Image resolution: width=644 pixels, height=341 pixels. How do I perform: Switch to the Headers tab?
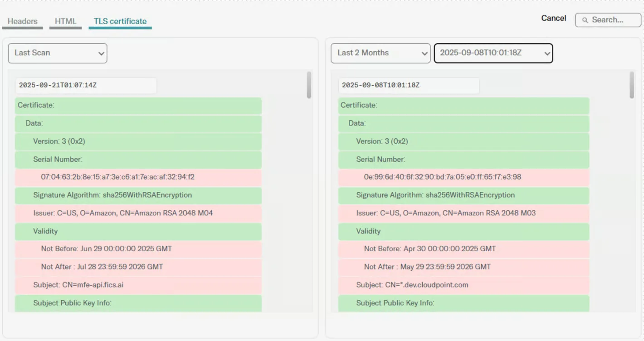point(23,21)
